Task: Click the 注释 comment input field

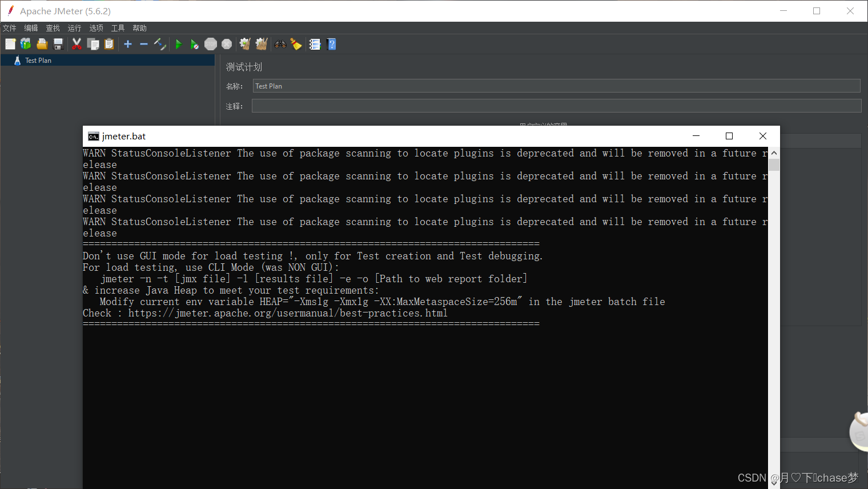Action: tap(556, 106)
